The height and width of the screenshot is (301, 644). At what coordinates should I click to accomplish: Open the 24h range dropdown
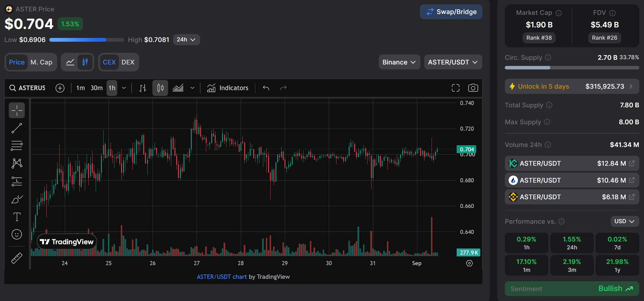tap(186, 40)
